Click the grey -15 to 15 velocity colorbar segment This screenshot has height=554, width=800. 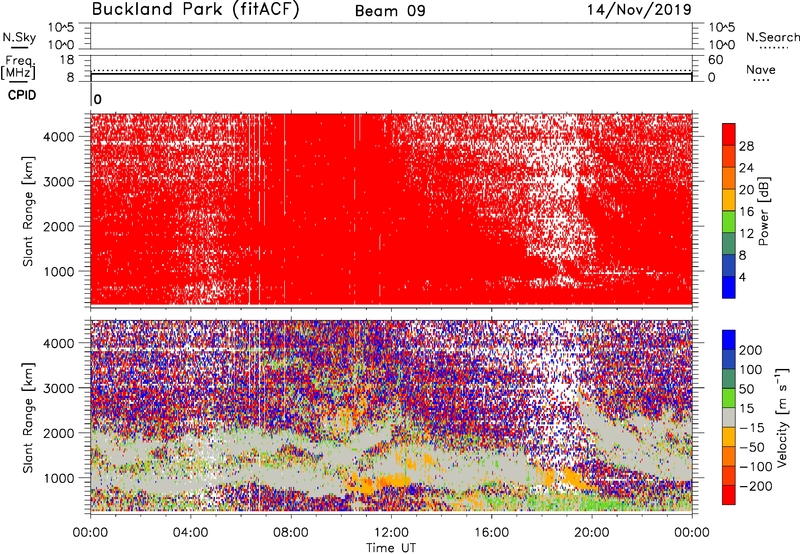[x=729, y=417]
